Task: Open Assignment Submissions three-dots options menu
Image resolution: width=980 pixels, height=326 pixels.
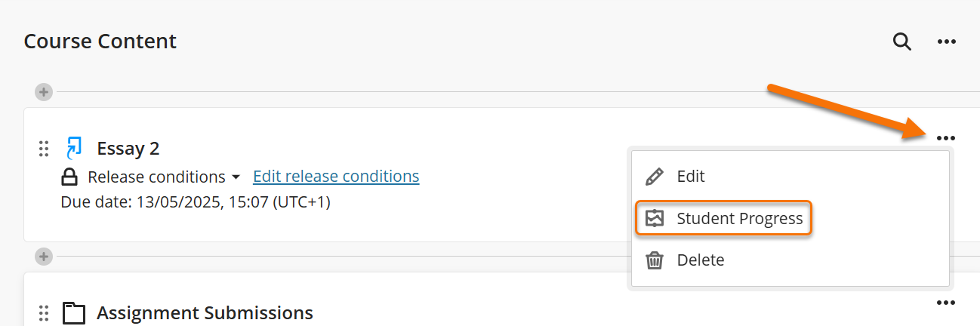Action: coord(945,303)
